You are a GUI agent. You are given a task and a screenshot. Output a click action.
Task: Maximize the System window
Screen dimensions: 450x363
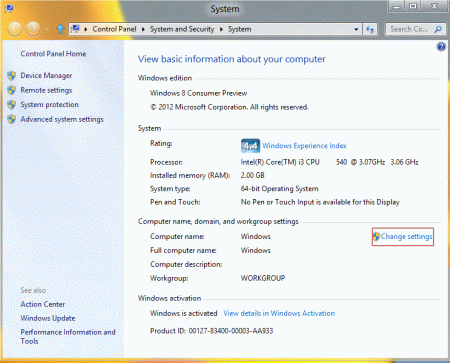[413, 7]
